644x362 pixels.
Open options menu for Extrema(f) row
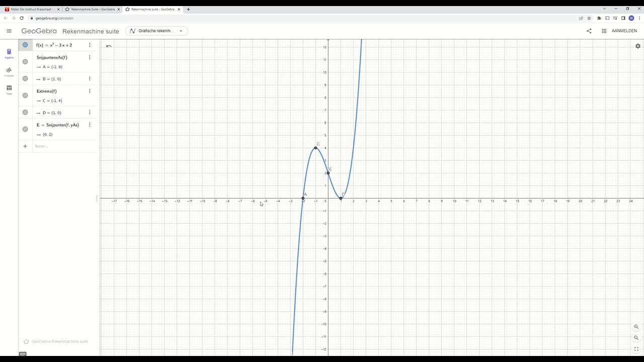90,91
